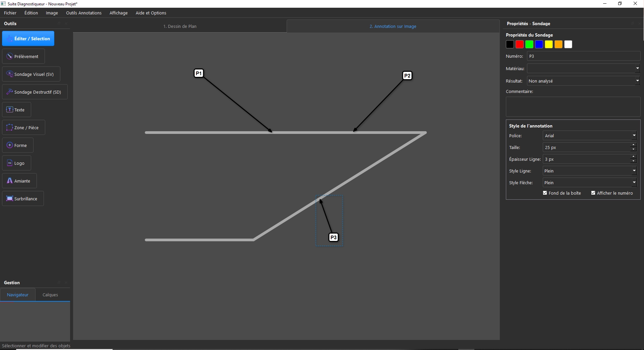Choose the Sondage Destructif (SD) tool
The height and width of the screenshot is (350, 644).
35,92
